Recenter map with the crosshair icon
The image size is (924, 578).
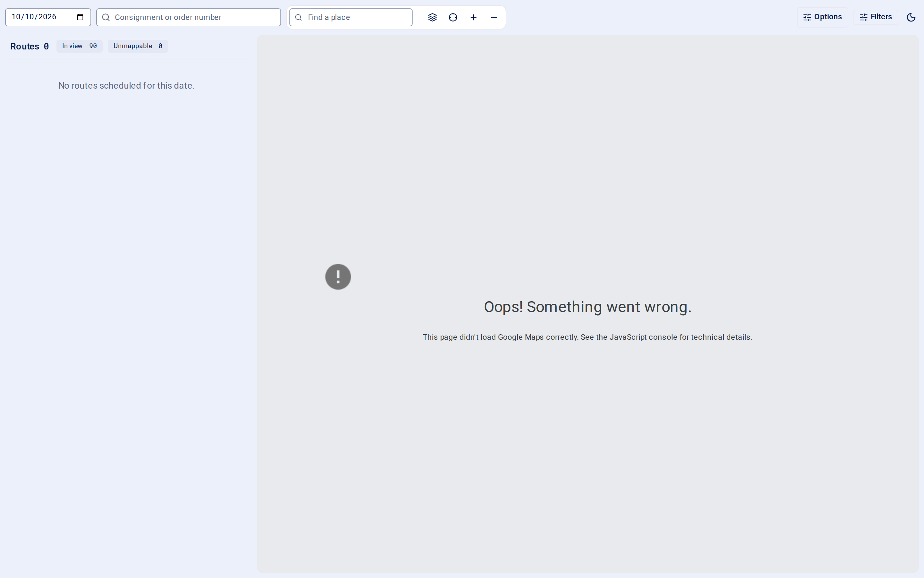453,17
